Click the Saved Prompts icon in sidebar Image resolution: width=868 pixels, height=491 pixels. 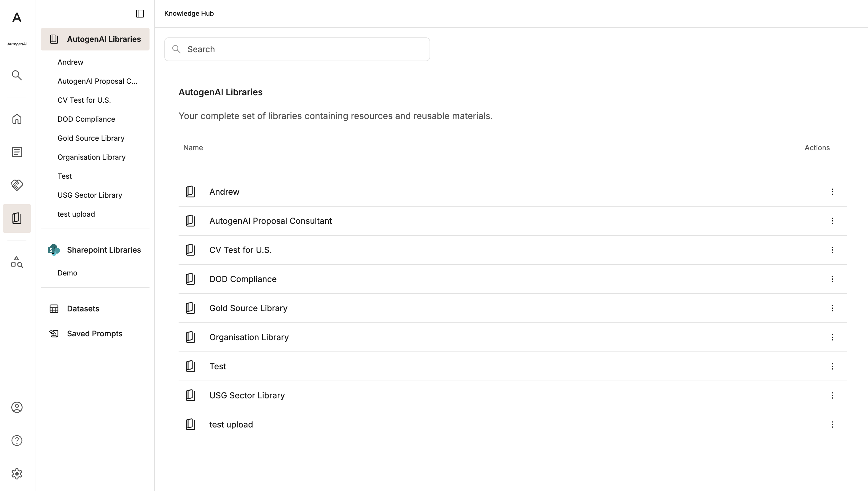54,334
